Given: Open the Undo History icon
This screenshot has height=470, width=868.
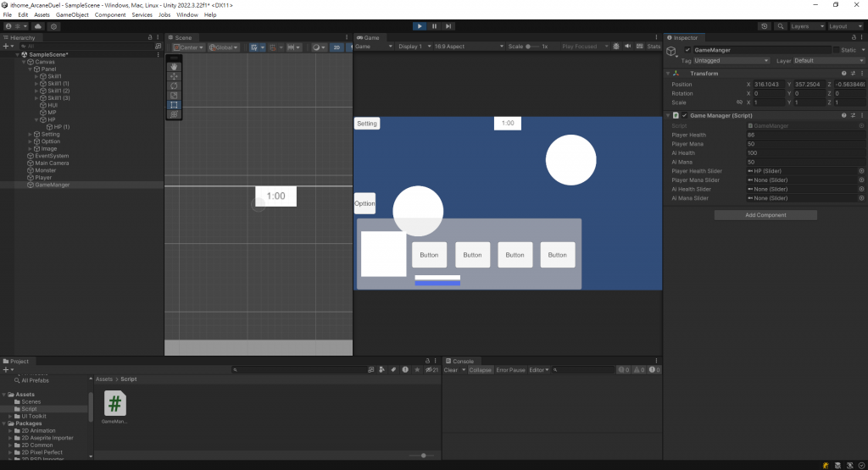Looking at the screenshot, I should [x=765, y=26].
